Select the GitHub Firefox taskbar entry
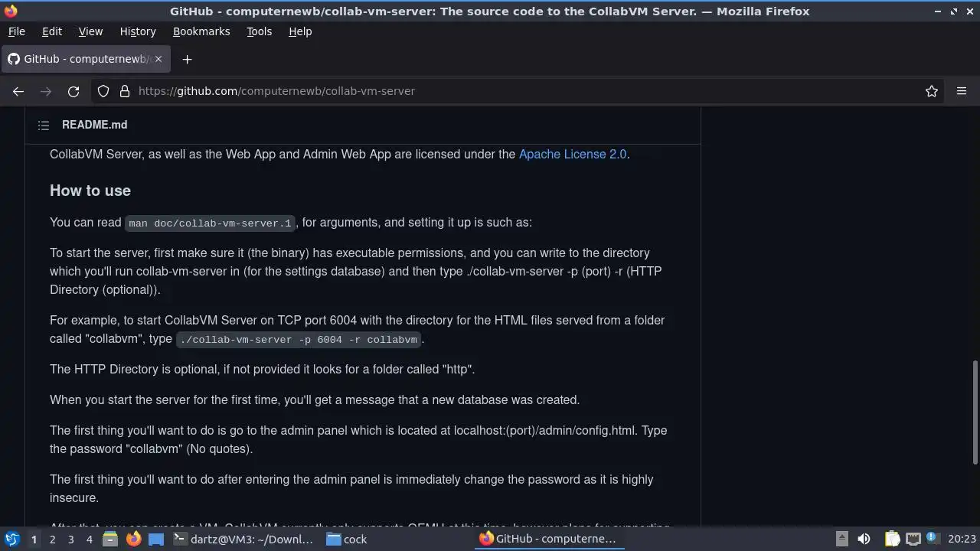980x551 pixels. [x=548, y=539]
